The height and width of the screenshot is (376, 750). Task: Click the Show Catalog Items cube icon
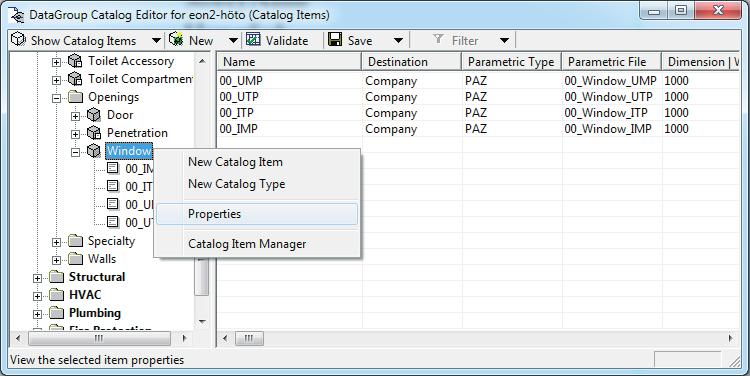pos(18,40)
